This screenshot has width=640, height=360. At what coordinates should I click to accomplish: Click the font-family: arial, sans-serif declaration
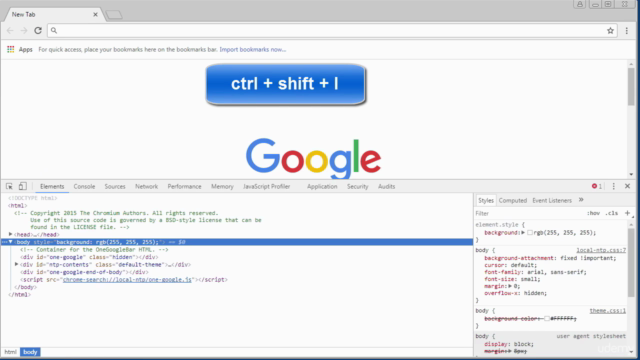(535, 272)
